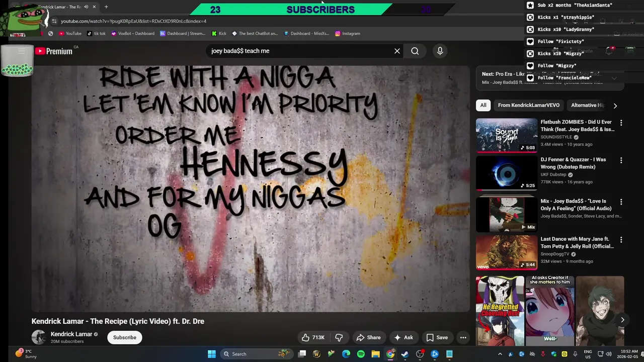644x362 pixels.
Task: Launch Microsoft Edge from the taskbar
Action: click(x=346, y=354)
